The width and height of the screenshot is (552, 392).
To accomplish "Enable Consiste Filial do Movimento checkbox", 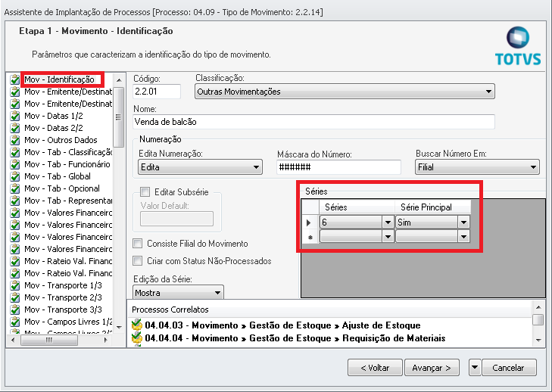I will (138, 244).
